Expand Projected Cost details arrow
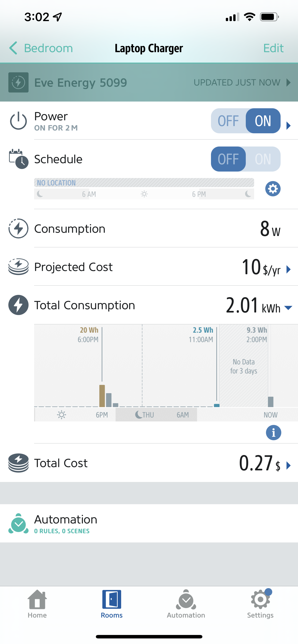 288,270
